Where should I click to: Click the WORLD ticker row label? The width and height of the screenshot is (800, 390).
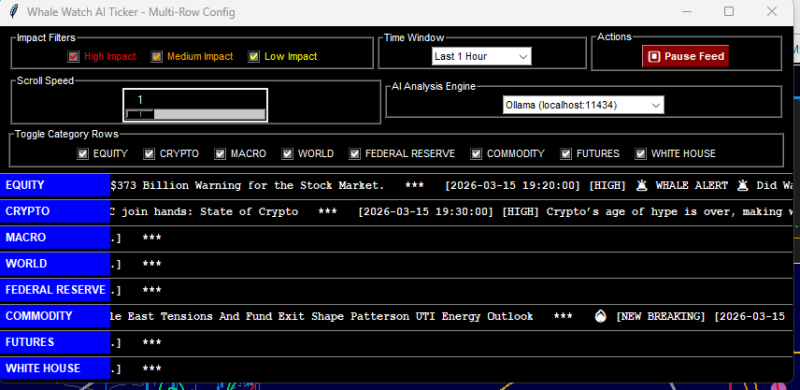55,264
